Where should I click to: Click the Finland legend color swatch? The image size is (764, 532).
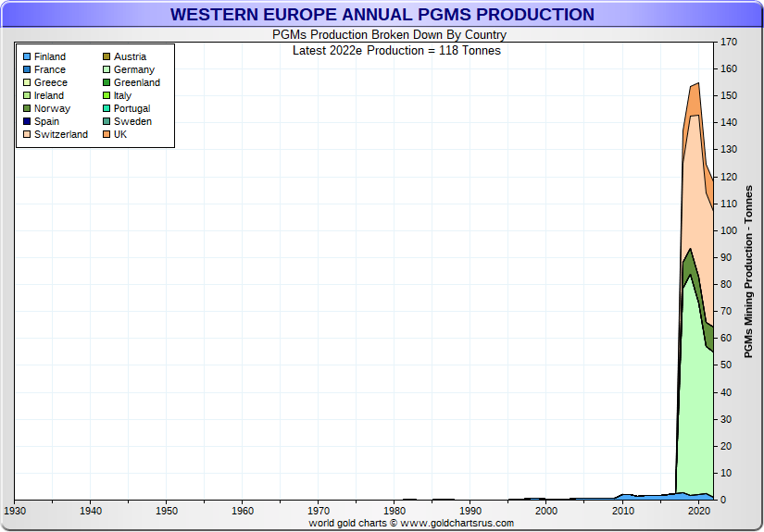(26, 56)
